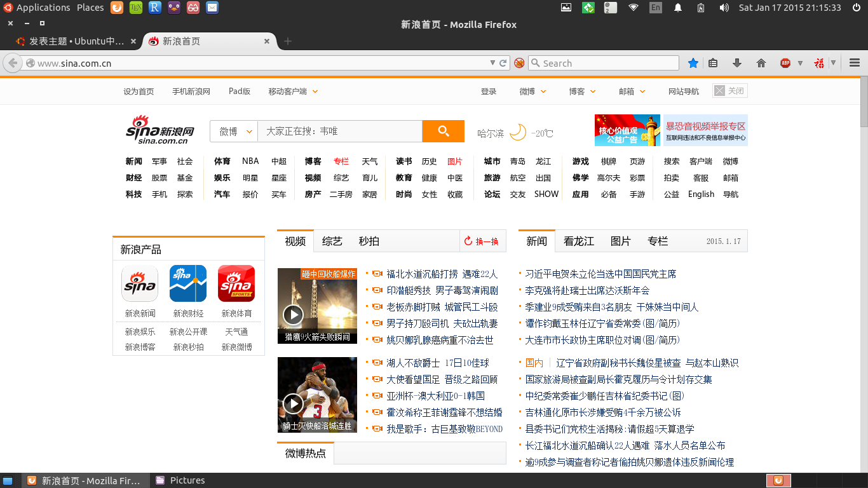Image resolution: width=868 pixels, height=488 pixels.
Task: Open the Firefox bookmarks list icon
Action: pyautogui.click(x=713, y=63)
